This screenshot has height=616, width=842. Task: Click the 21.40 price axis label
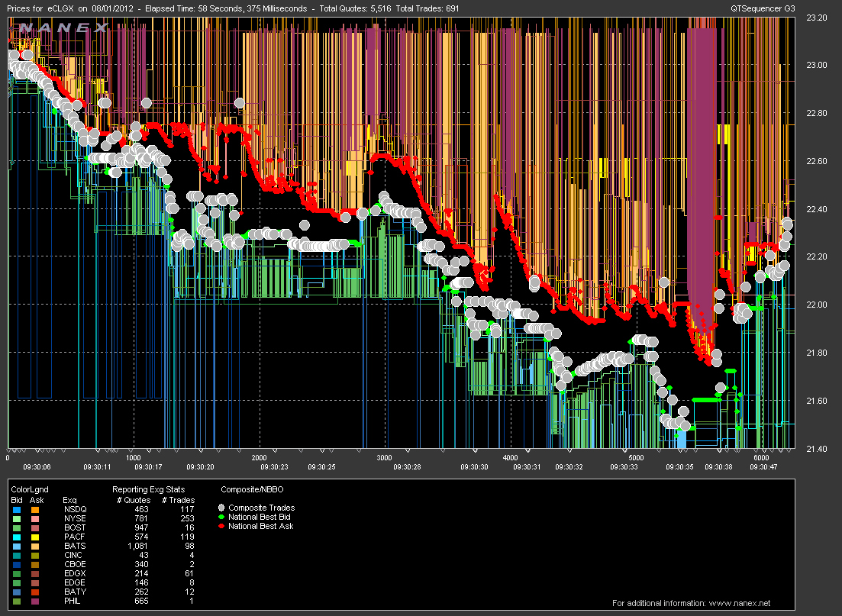(x=817, y=448)
